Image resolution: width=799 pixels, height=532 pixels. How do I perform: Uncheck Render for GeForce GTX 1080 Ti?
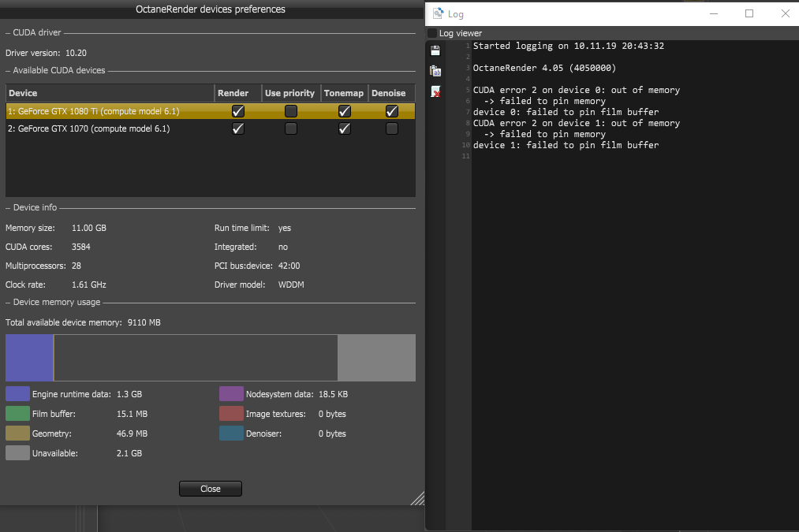(238, 111)
